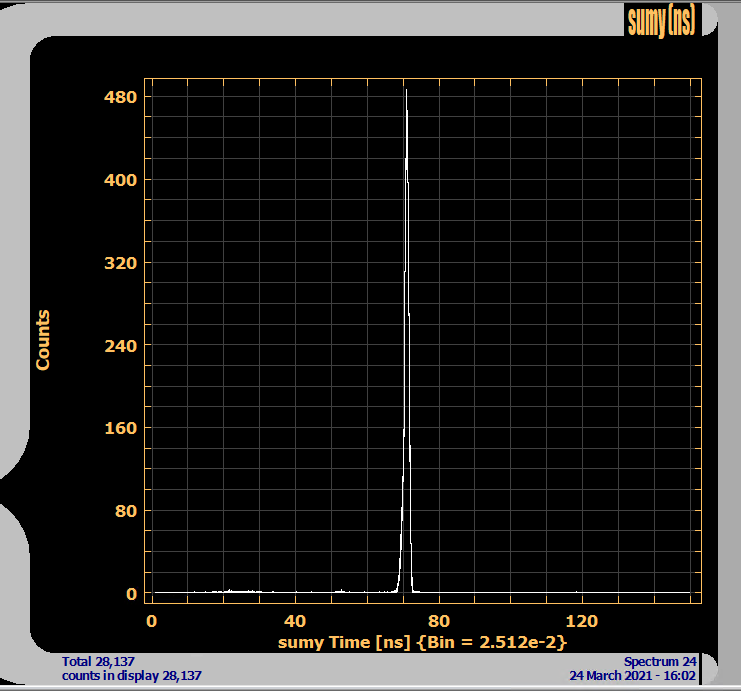Screen dimensions: 741x696
Task: Click the 320 y-axis tick label
Action: [x=122, y=263]
